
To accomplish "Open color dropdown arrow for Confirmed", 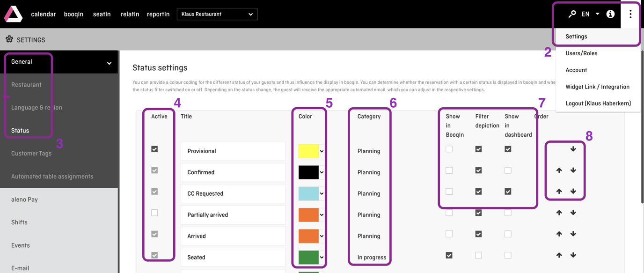I will 322,172.
